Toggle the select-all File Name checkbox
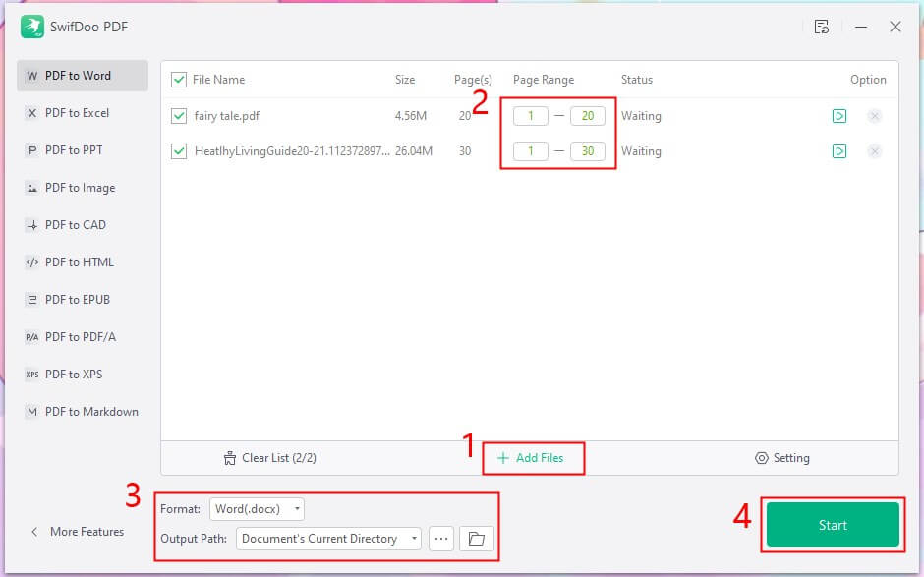This screenshot has height=577, width=924. coord(179,80)
